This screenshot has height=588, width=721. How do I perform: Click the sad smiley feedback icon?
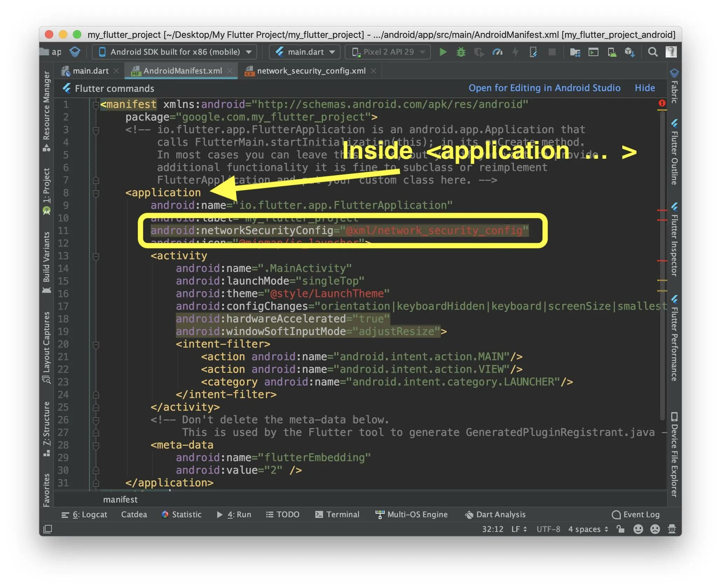[x=655, y=529]
